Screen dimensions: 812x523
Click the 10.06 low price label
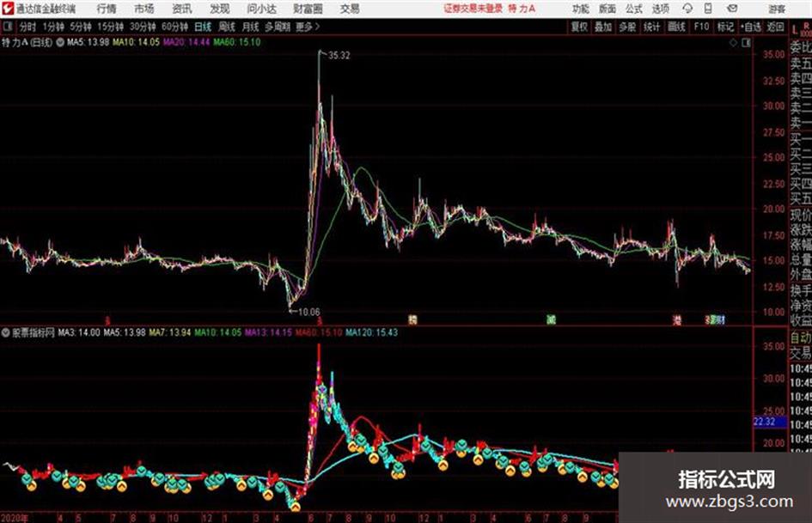[309, 312]
